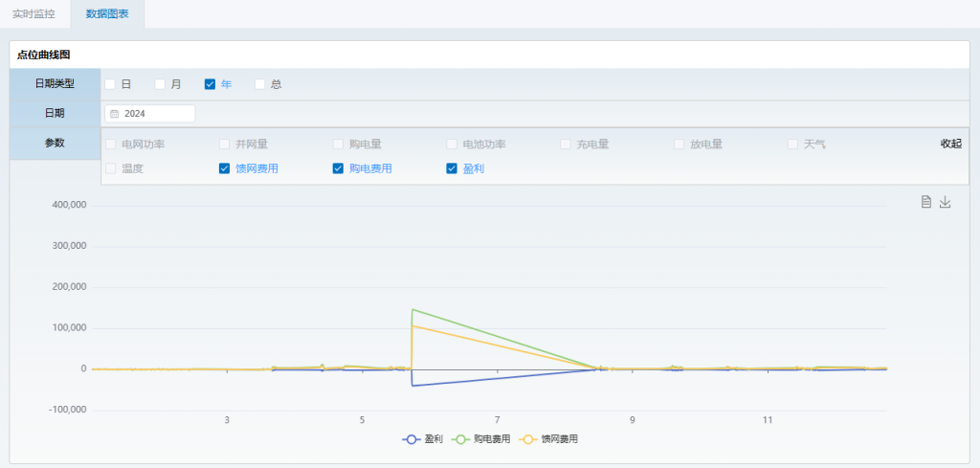Click the green 购电费用 peak on chart
This screenshot has width=980, height=468.
pos(412,310)
